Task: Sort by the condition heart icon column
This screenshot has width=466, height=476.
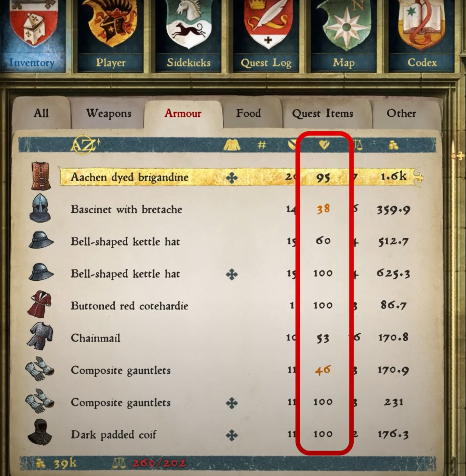Action: tap(324, 145)
